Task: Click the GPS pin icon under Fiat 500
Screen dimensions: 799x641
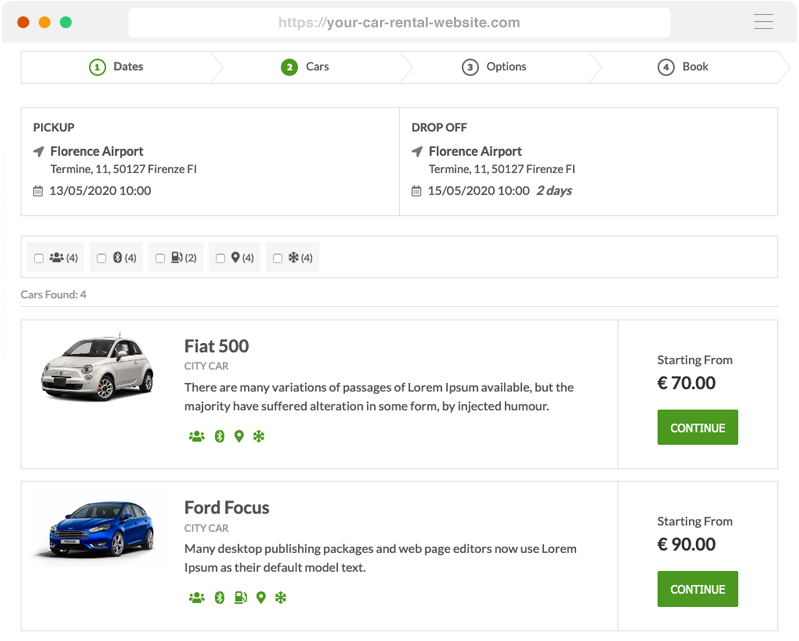Action: tap(239, 436)
